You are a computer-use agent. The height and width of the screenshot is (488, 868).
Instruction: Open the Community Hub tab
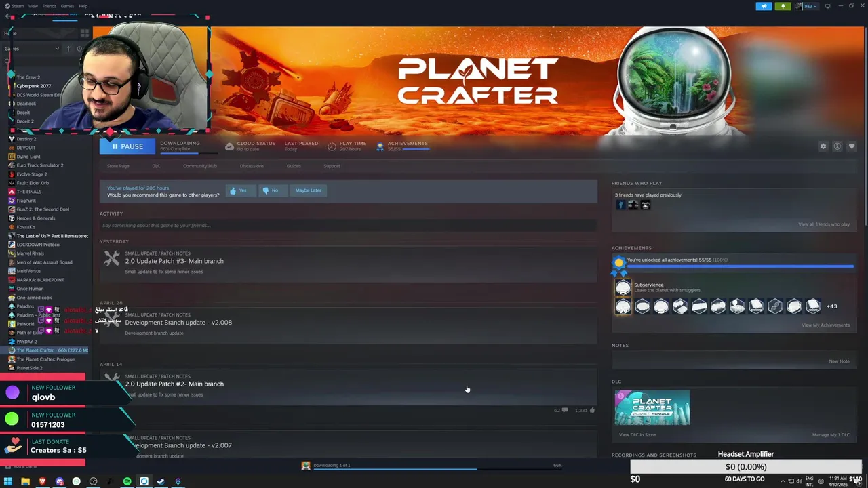coord(199,166)
